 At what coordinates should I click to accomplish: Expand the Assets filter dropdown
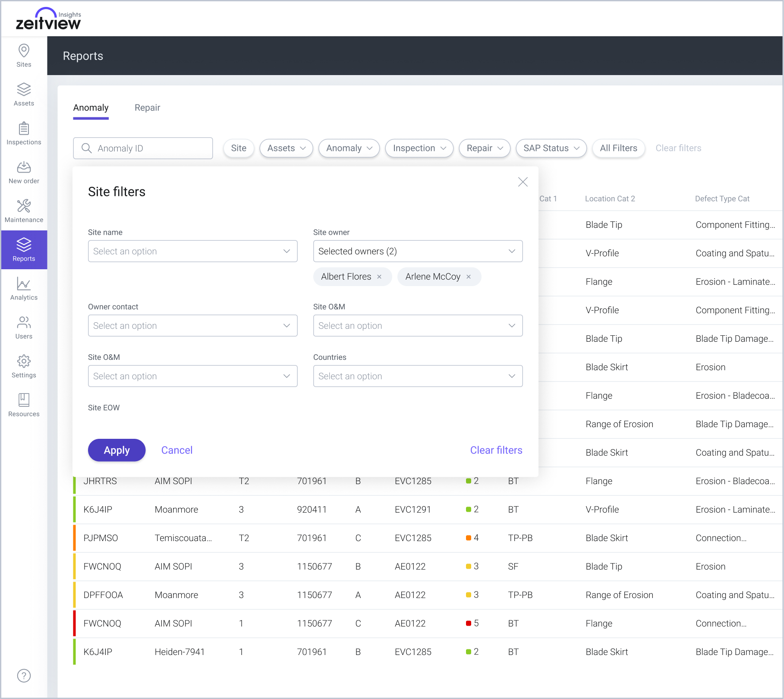[x=286, y=148]
